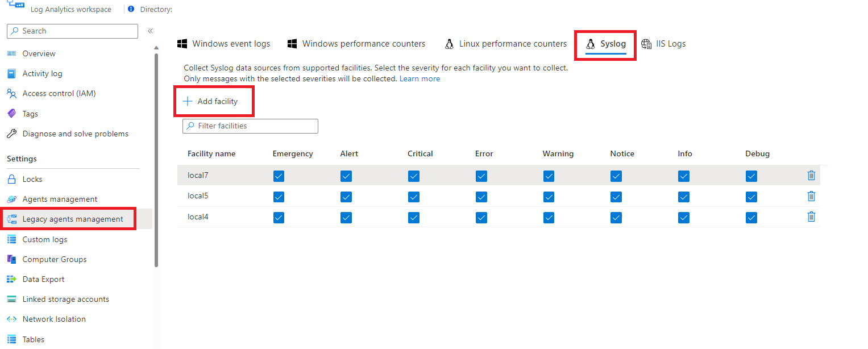Screen dimensions: 868x349
Task: Uncheck Emergency for local7
Action: (279, 176)
